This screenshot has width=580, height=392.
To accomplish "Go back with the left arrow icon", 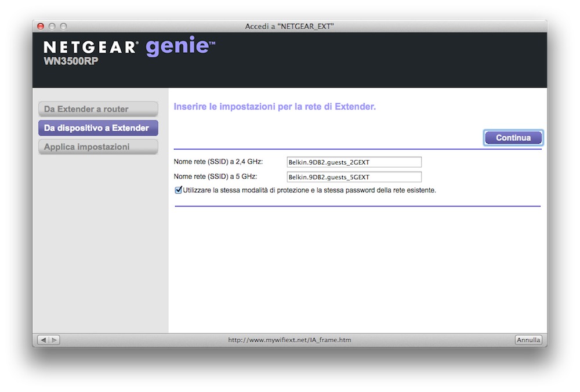I will (x=43, y=340).
